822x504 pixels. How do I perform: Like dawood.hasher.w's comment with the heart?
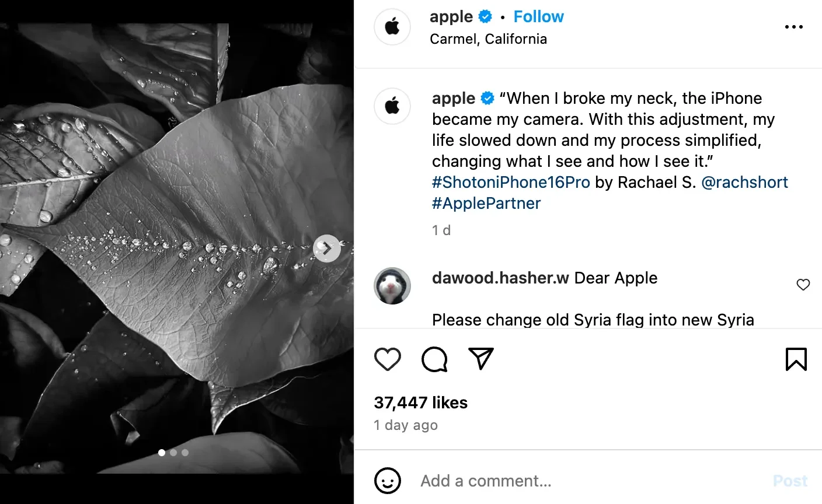click(x=803, y=285)
